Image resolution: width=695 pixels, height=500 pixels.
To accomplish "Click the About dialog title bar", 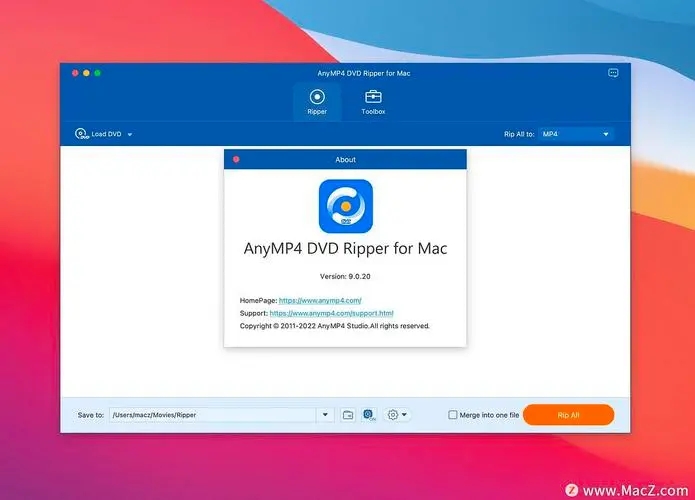I will click(x=345, y=160).
